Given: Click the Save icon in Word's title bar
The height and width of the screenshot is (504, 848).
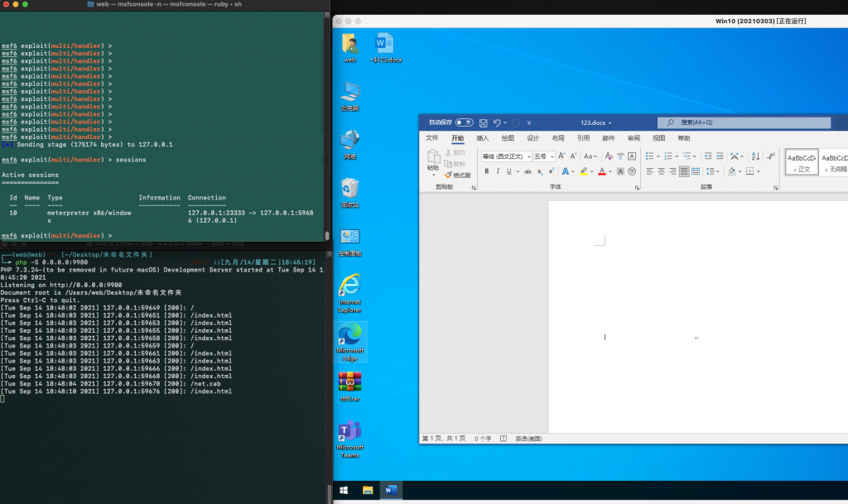Looking at the screenshot, I should [484, 122].
